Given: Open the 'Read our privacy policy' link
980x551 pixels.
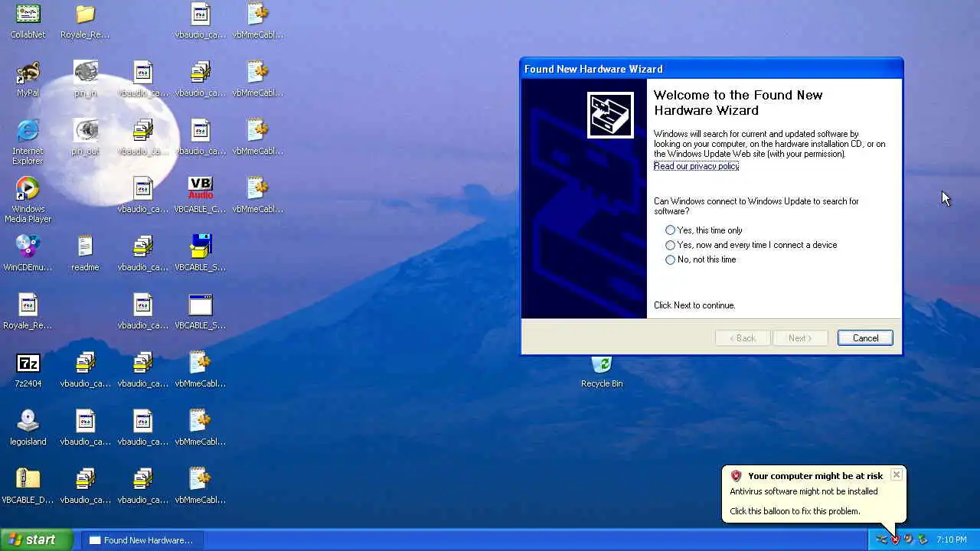Looking at the screenshot, I should pos(696,166).
